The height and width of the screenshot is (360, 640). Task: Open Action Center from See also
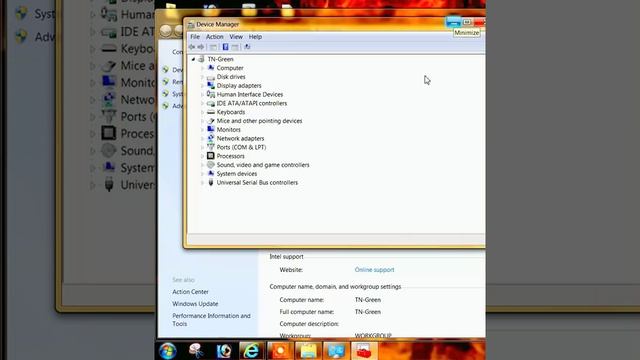tap(190, 292)
